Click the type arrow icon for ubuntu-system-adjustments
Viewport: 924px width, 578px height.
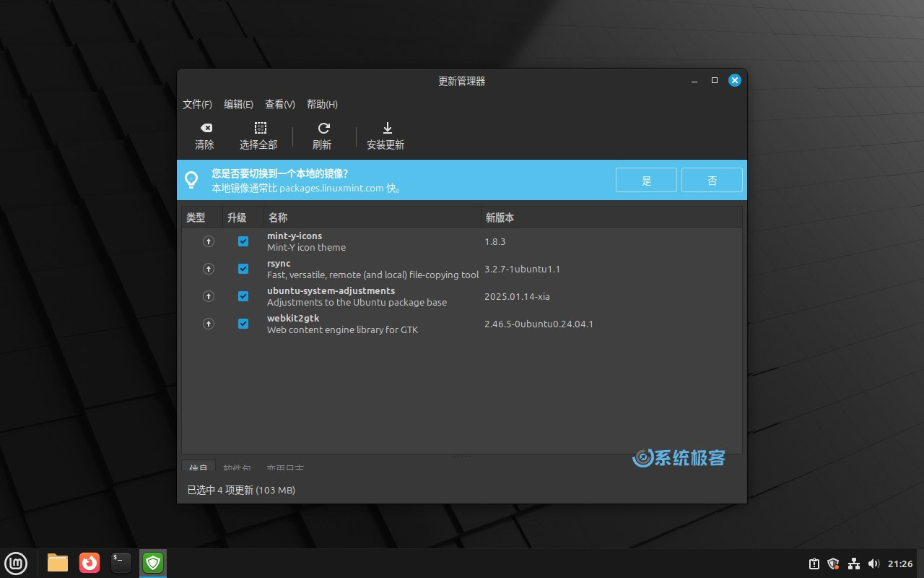point(209,296)
